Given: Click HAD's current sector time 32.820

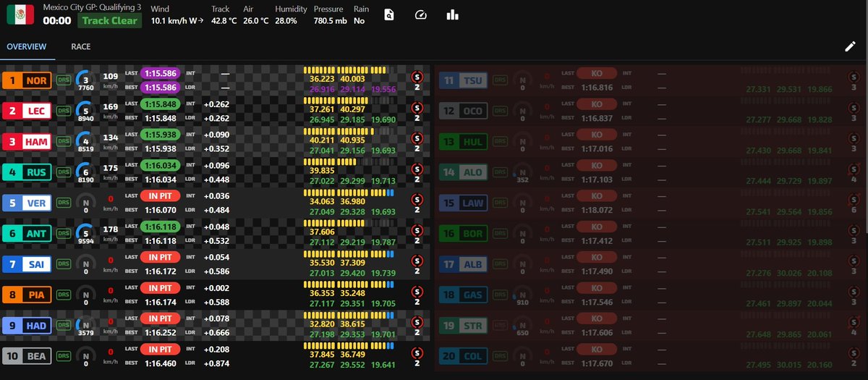Looking at the screenshot, I should (x=322, y=326).
